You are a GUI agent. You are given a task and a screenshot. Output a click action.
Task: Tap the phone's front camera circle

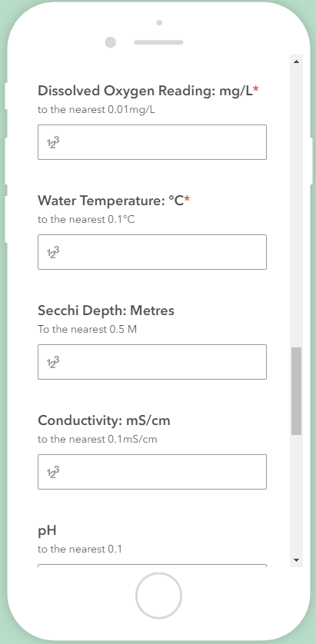coord(111,42)
